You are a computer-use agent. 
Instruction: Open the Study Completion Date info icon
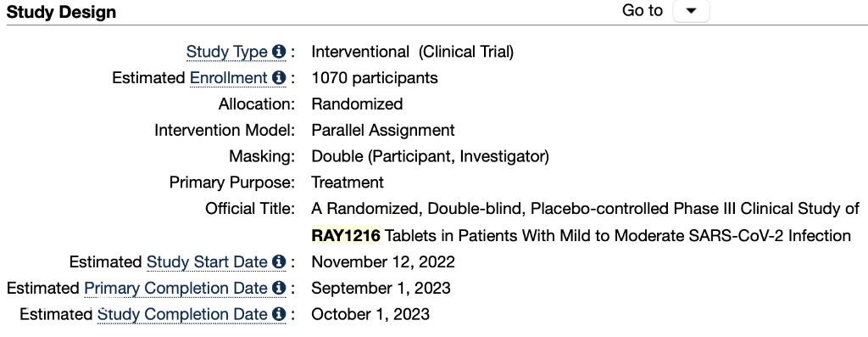coord(279,314)
